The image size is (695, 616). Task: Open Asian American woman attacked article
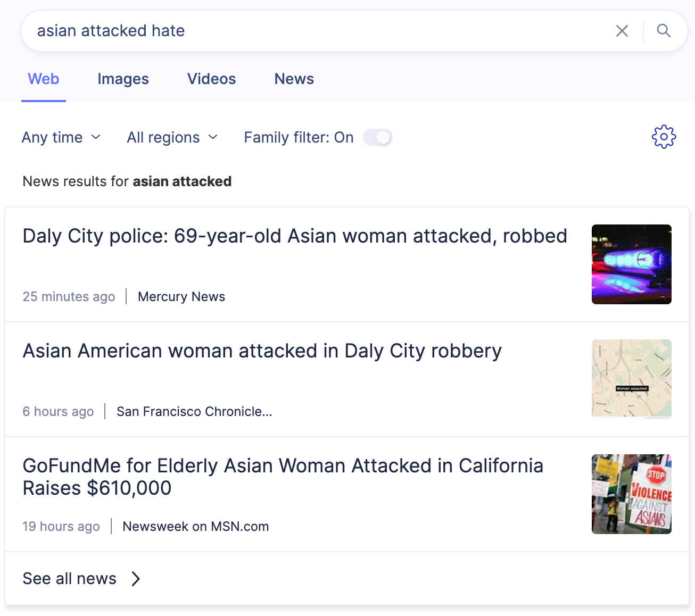262,351
